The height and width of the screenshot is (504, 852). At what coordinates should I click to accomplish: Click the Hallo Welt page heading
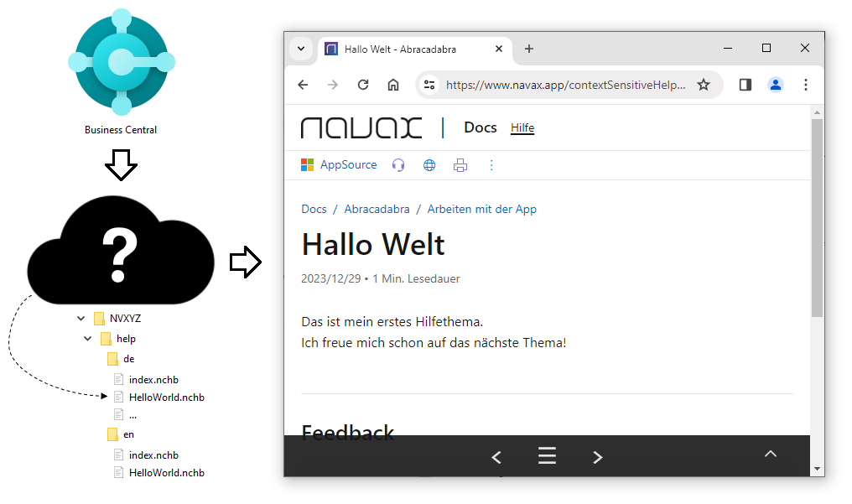[x=373, y=244]
